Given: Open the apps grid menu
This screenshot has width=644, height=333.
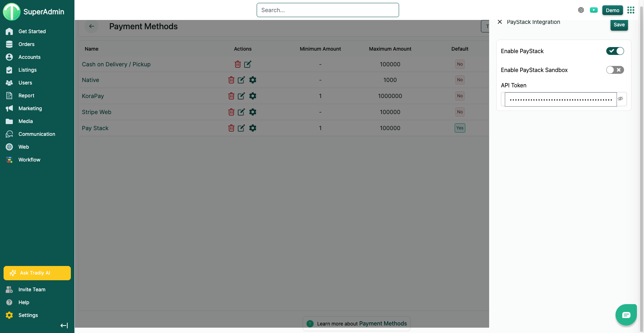Looking at the screenshot, I should [x=630, y=10].
